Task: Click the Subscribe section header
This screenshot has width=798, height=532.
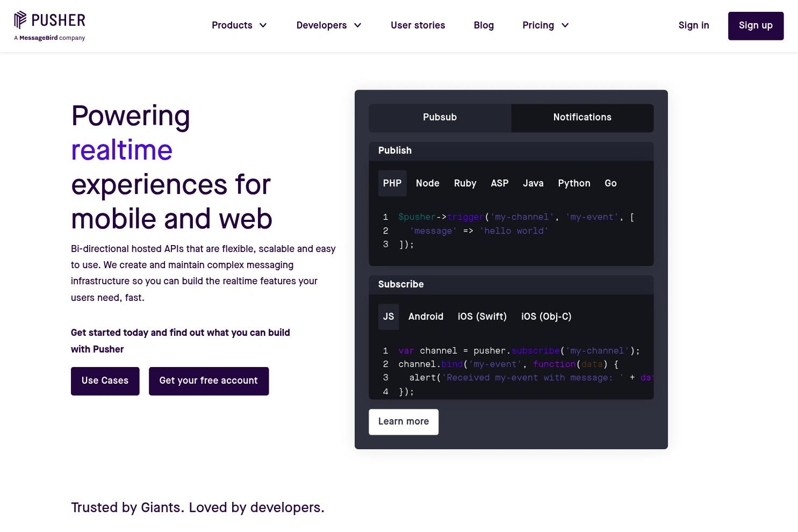Action: click(511, 285)
